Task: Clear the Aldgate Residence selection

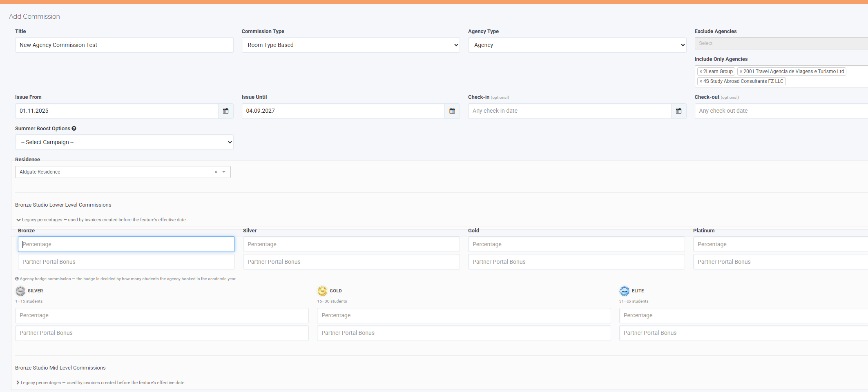Action: (216, 172)
